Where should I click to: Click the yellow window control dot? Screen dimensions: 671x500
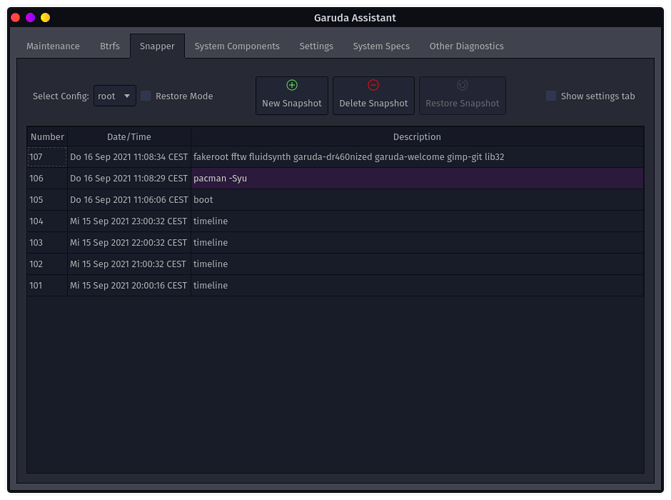tap(45, 18)
